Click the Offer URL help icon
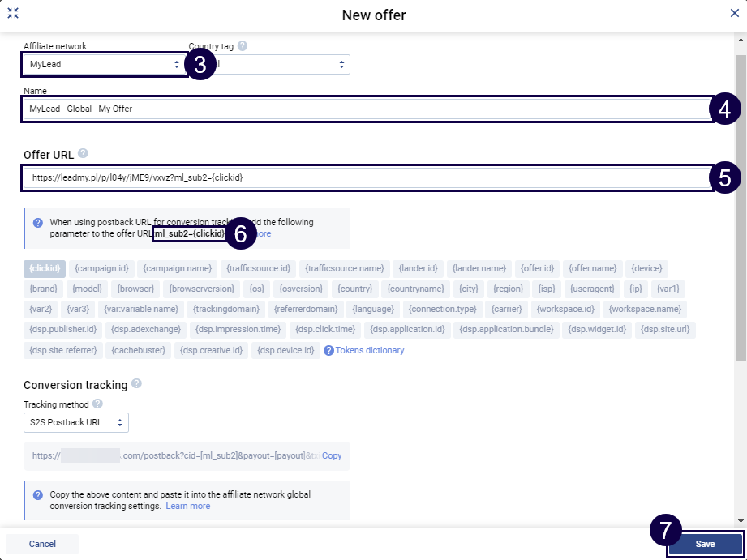 83,154
